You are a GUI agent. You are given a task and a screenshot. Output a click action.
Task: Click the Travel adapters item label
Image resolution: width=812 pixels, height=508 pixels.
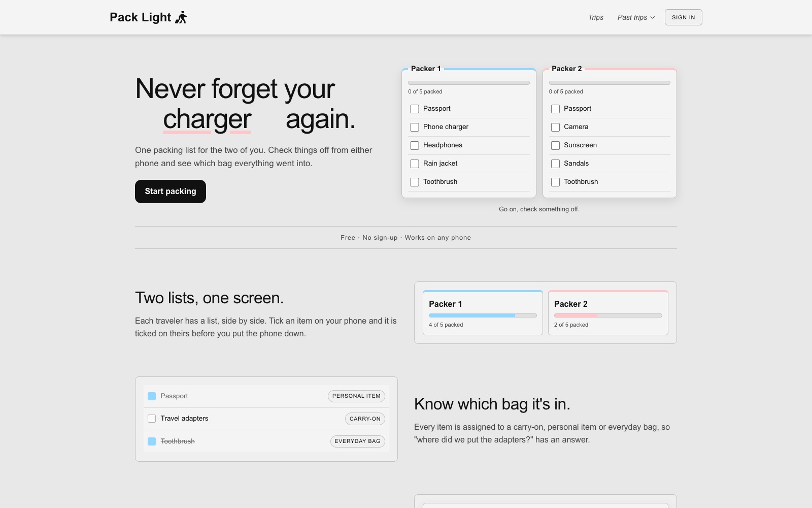[184, 419]
